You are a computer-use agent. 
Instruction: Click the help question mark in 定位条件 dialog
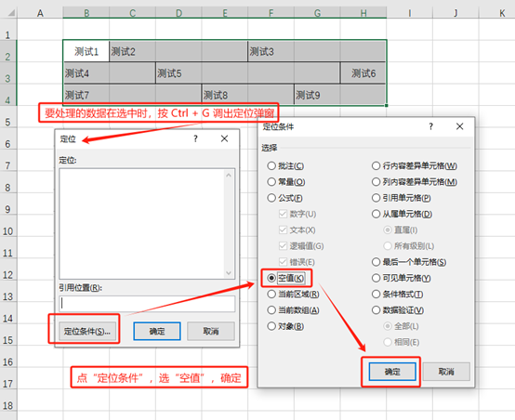pyautogui.click(x=430, y=126)
